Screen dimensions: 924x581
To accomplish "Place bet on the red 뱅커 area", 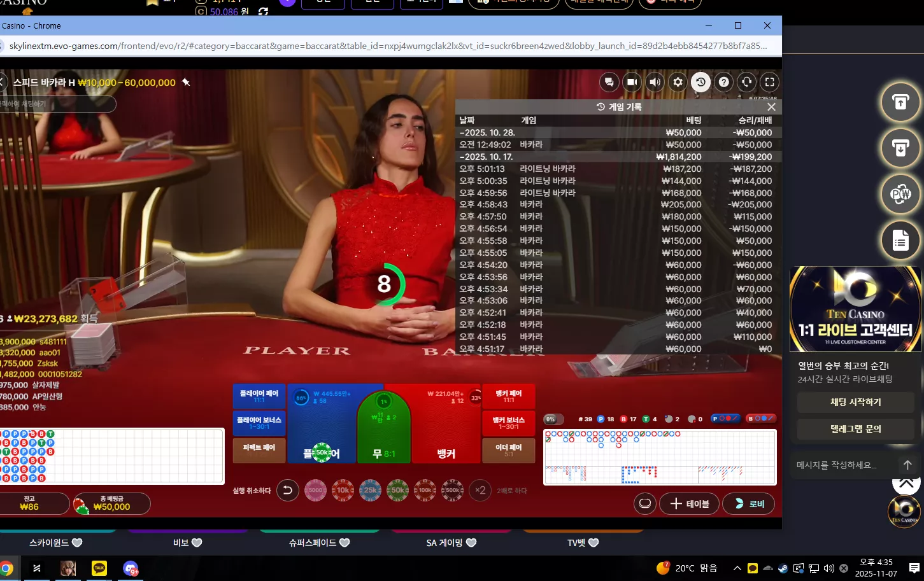I will (447, 424).
